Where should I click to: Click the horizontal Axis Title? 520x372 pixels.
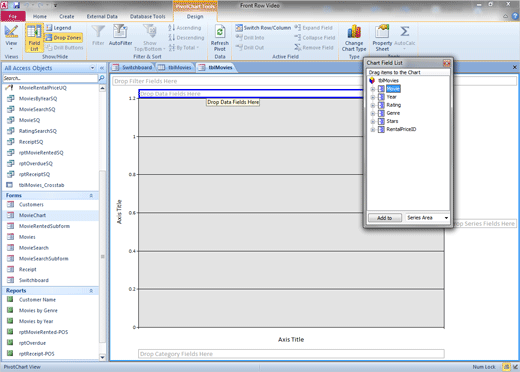[x=291, y=339]
